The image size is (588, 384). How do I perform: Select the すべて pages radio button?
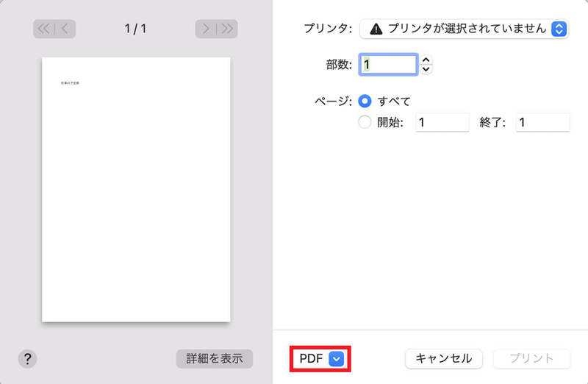[365, 101]
